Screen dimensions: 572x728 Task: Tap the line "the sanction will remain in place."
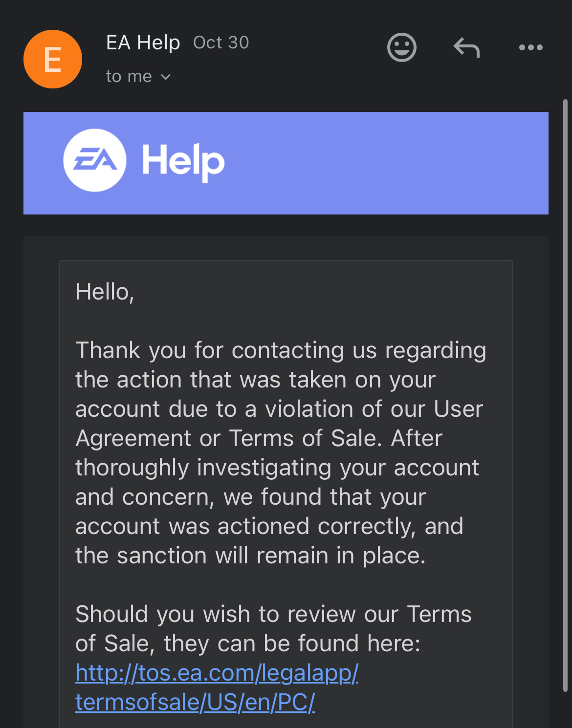pos(250,556)
